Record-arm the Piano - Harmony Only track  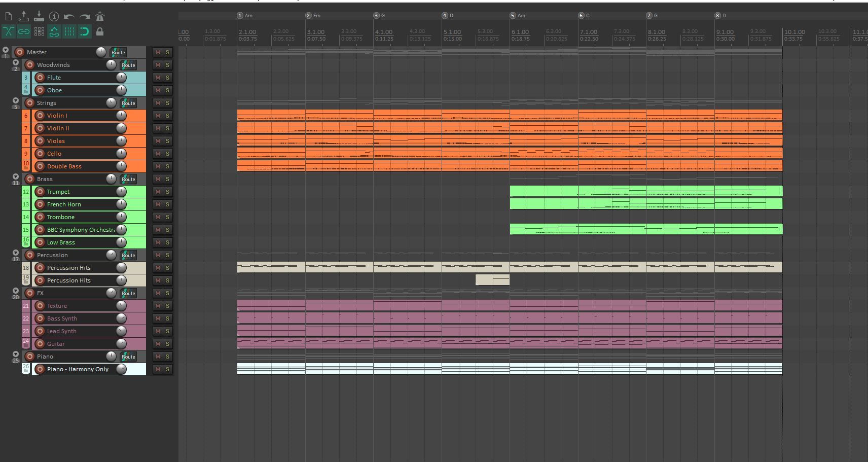[40, 369]
